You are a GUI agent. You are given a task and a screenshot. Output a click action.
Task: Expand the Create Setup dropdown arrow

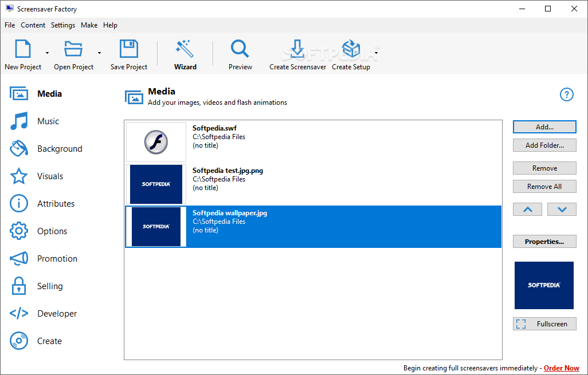376,53
